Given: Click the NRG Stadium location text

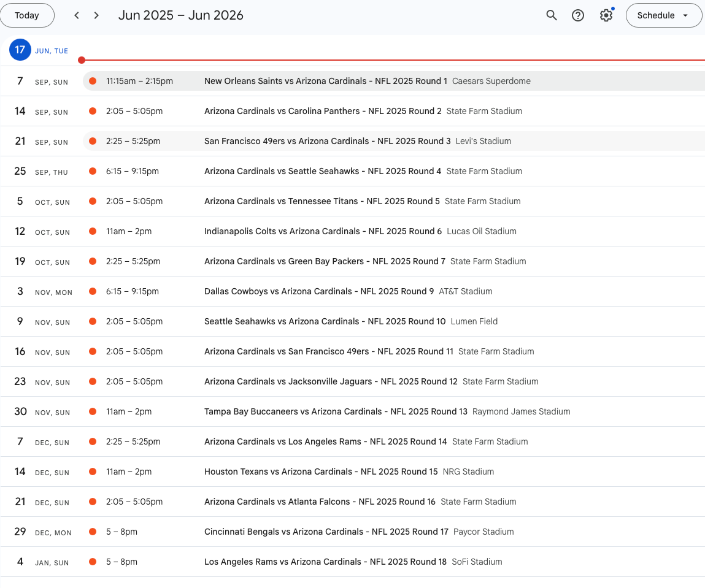Looking at the screenshot, I should [x=469, y=472].
